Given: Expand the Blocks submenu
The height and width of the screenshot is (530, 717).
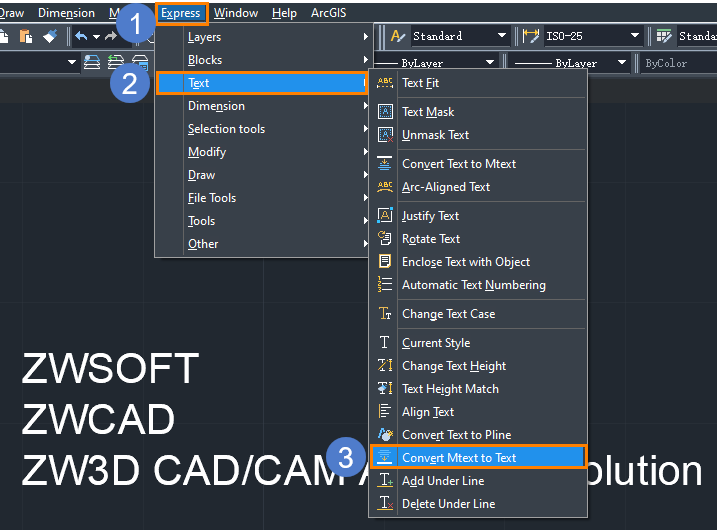Looking at the screenshot, I should click(x=262, y=60).
